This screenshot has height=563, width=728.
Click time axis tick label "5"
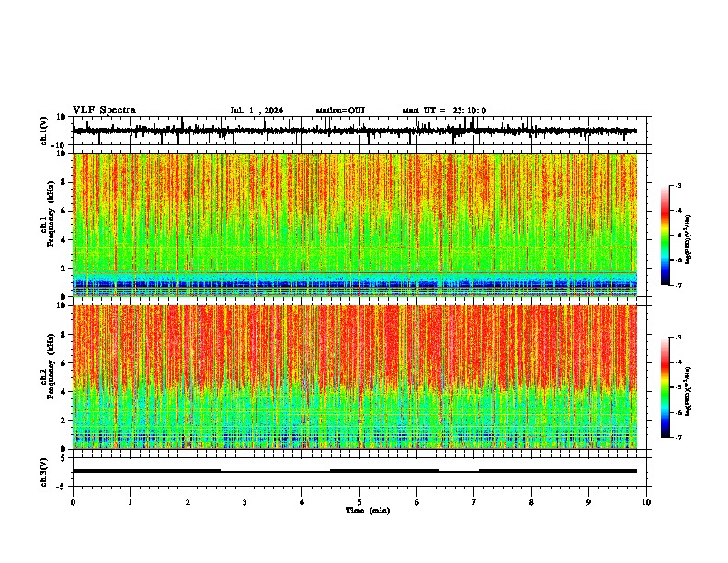[x=359, y=502]
